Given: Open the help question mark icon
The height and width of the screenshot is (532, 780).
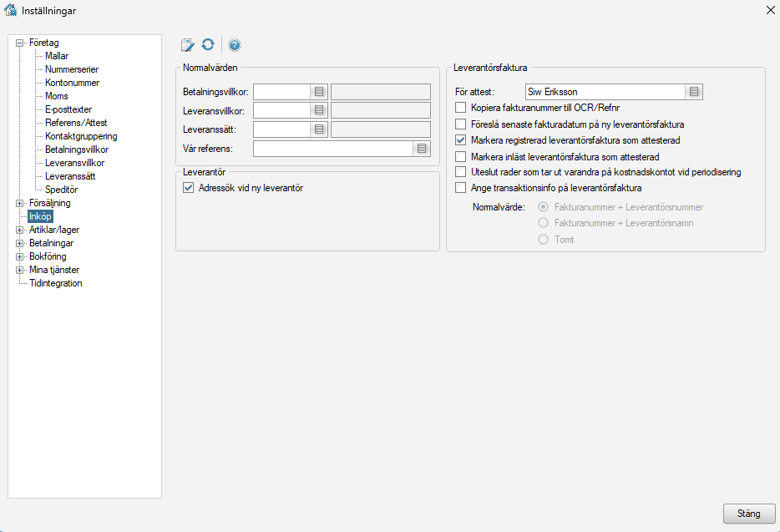Looking at the screenshot, I should click(x=235, y=45).
